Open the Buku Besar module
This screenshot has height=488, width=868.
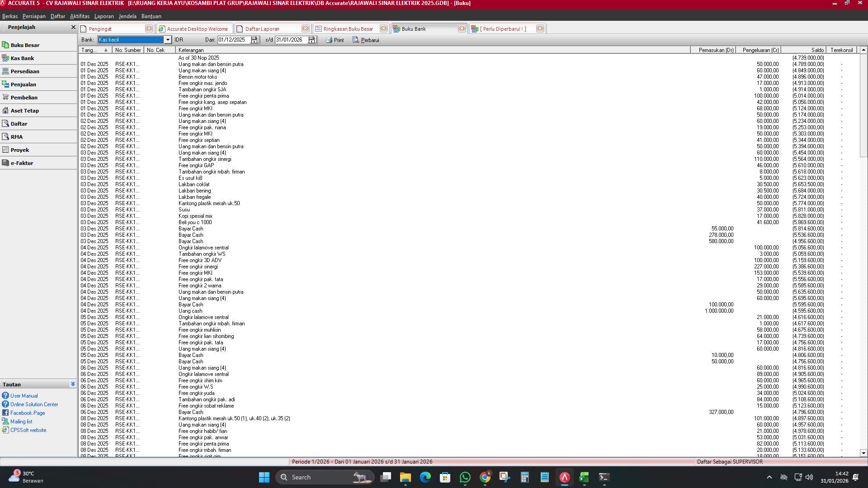25,45
